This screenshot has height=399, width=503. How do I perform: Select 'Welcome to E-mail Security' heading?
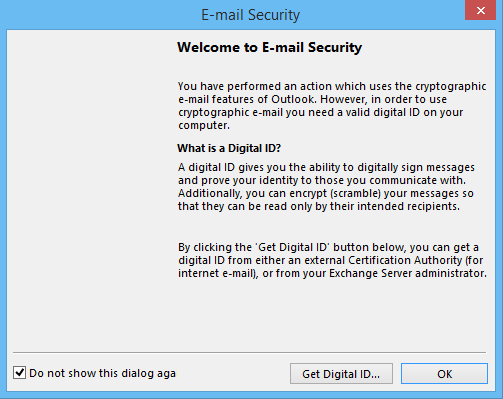(269, 47)
